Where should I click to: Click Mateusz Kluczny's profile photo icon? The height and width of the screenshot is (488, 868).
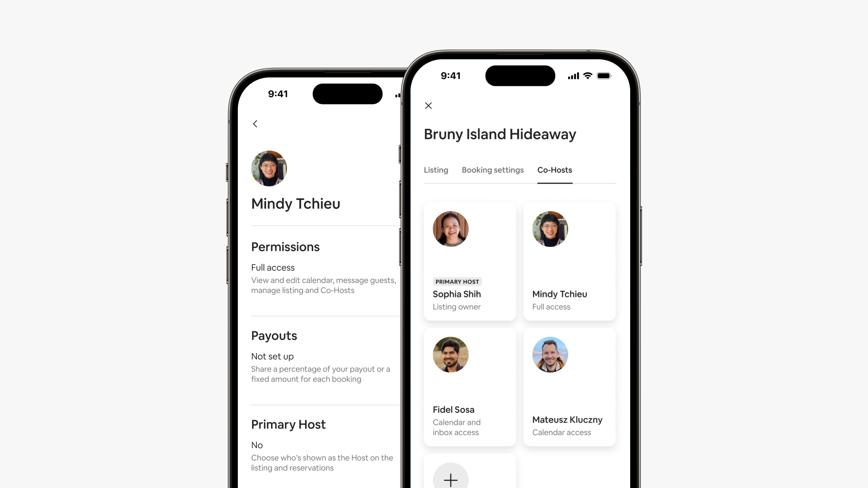pyautogui.click(x=549, y=354)
